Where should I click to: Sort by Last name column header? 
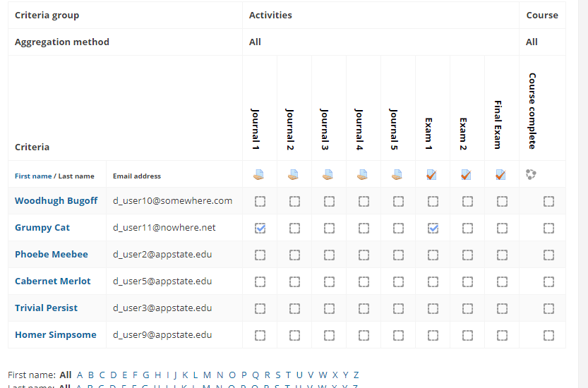76,176
